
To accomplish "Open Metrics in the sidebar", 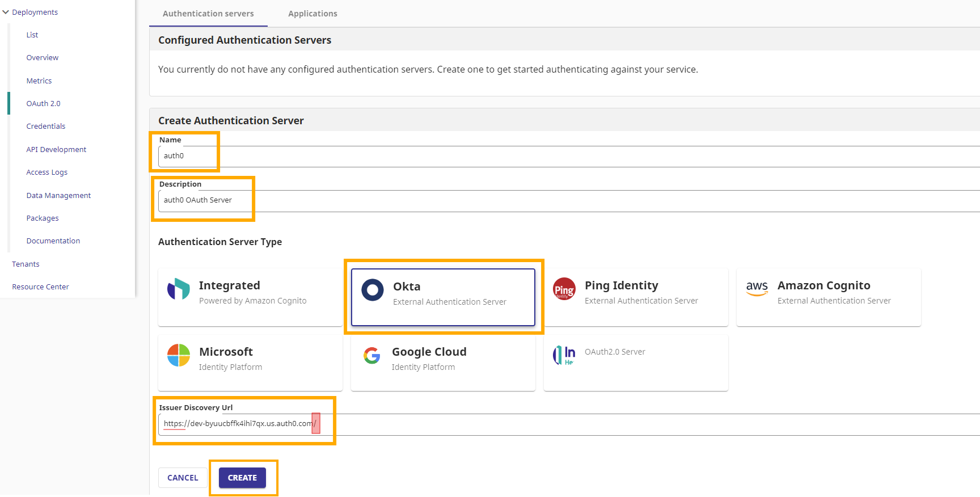I will (x=39, y=81).
